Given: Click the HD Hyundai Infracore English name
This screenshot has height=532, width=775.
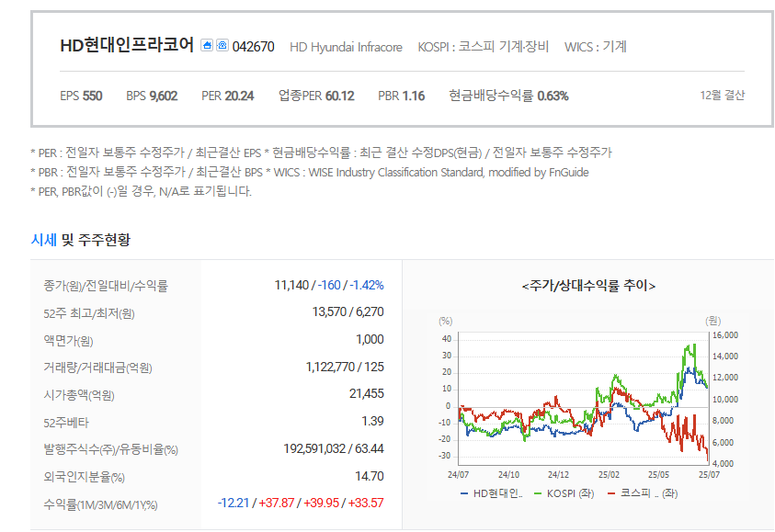Looking at the screenshot, I should pos(346,47).
